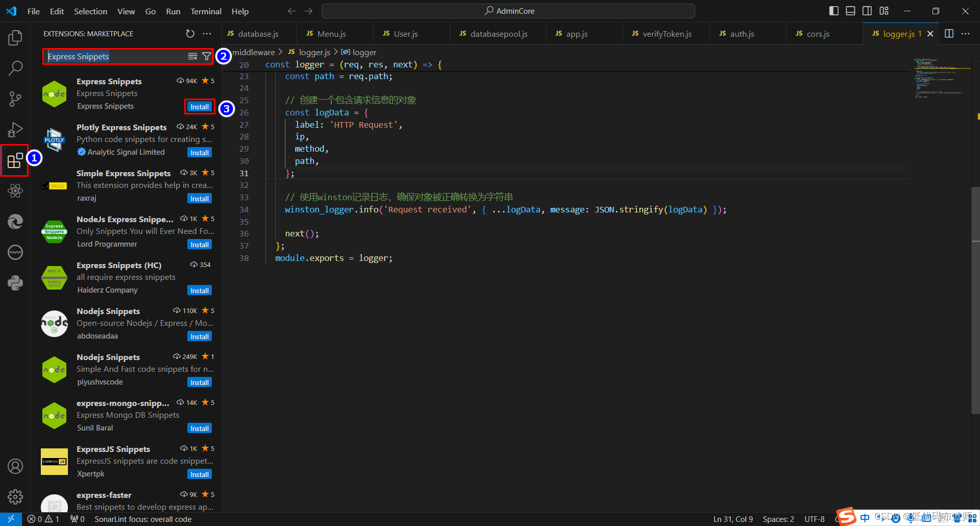Open ports forwarded status item
The height and width of the screenshot is (526, 980).
(78, 519)
